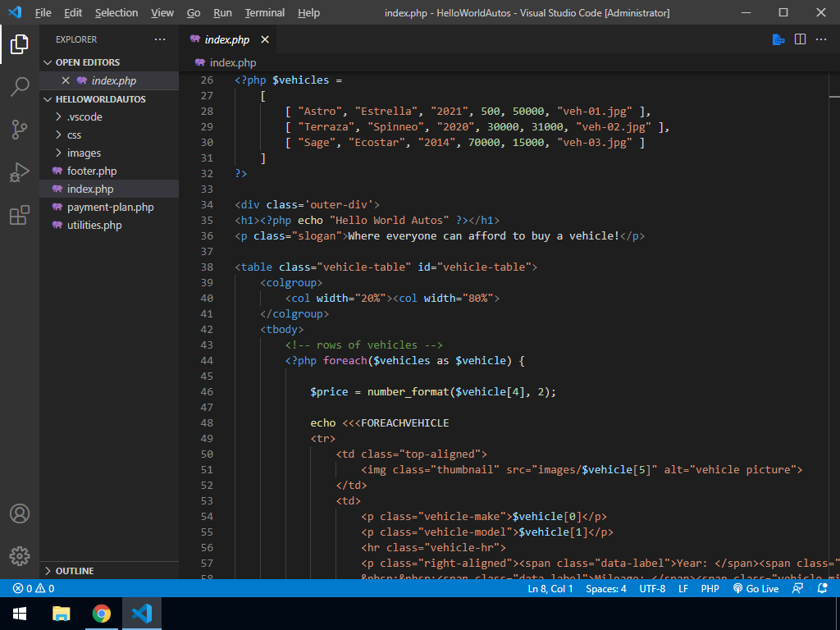Change language mode PHP in status bar
The height and width of the screenshot is (630, 840).
point(710,588)
